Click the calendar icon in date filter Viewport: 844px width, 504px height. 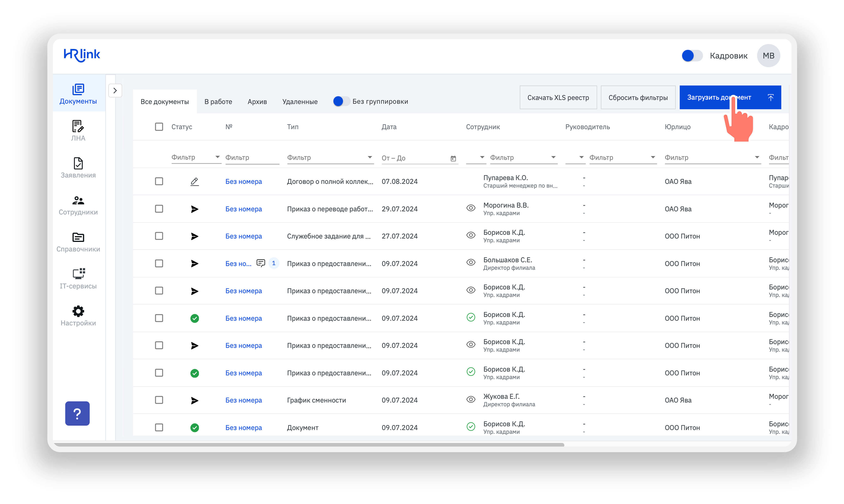tap(453, 158)
